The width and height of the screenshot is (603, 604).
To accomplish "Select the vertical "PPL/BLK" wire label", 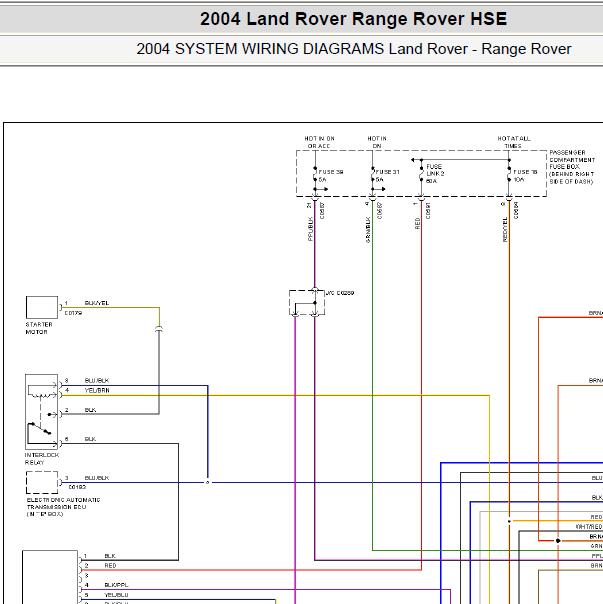I will point(310,229).
